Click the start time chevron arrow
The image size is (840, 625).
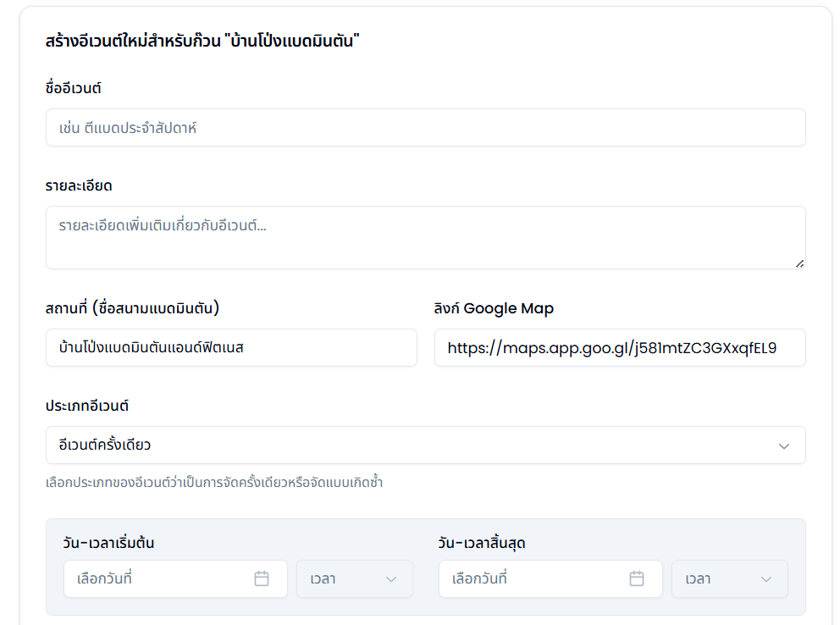pyautogui.click(x=391, y=579)
